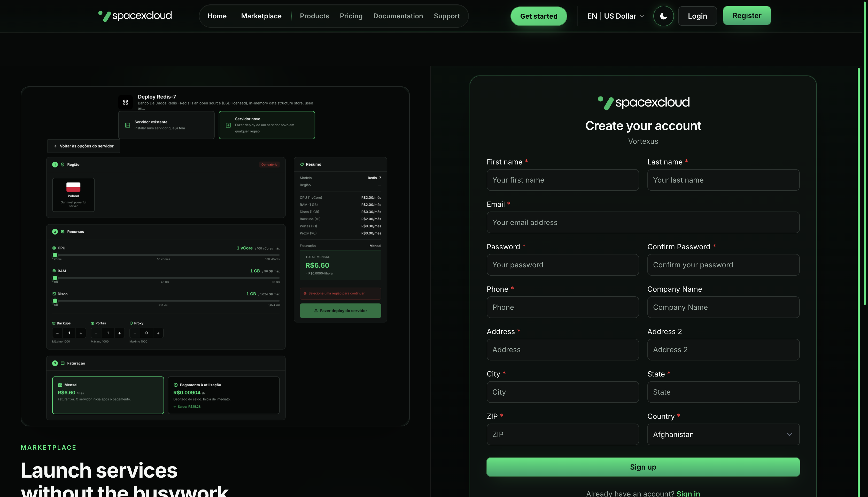Focus the Your password input field
Viewport: 868px width, 497px height.
(563, 265)
